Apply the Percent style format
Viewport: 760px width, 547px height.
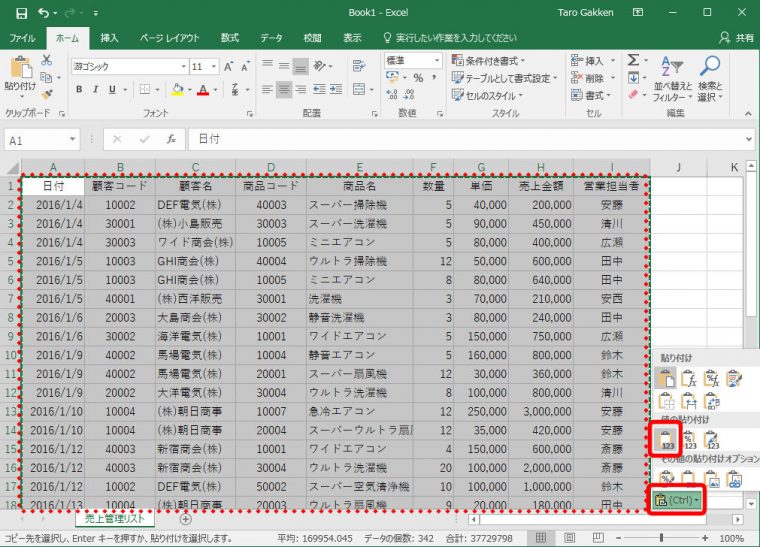[x=418, y=78]
